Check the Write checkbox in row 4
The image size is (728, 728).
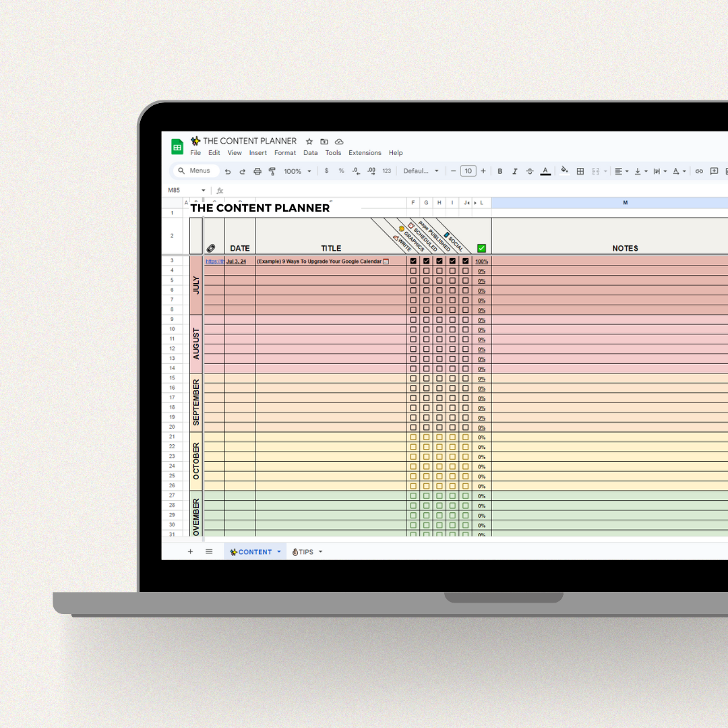click(413, 271)
